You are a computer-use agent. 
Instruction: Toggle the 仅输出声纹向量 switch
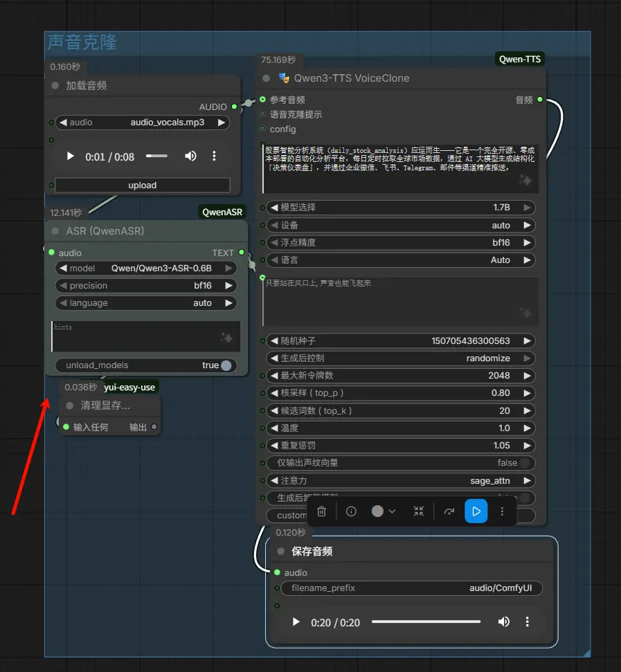[x=525, y=463]
